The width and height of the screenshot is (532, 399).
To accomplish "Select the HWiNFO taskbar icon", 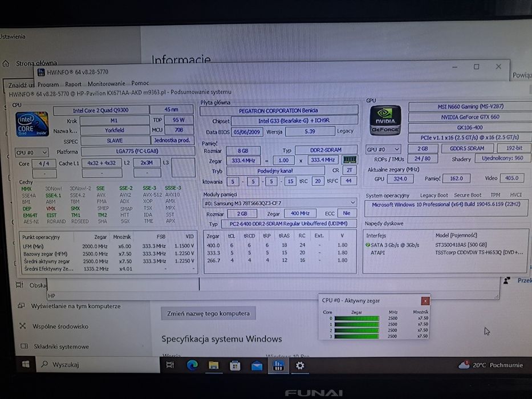I will [278, 366].
